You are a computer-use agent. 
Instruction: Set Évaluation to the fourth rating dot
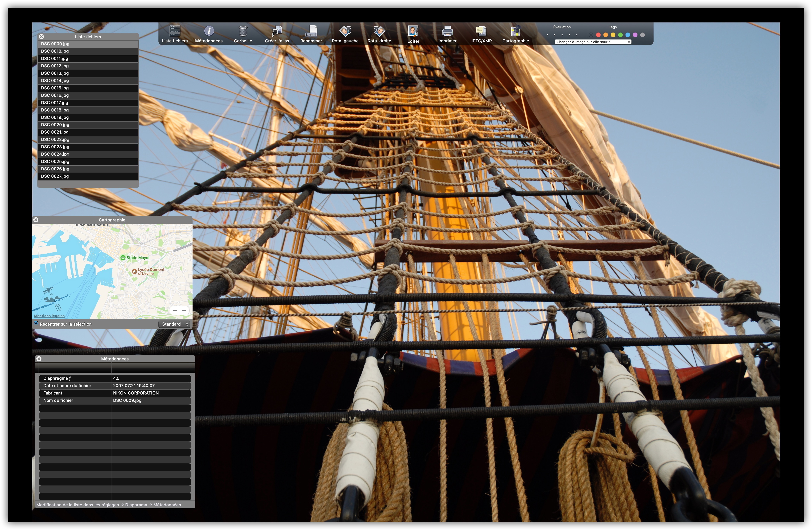point(569,35)
